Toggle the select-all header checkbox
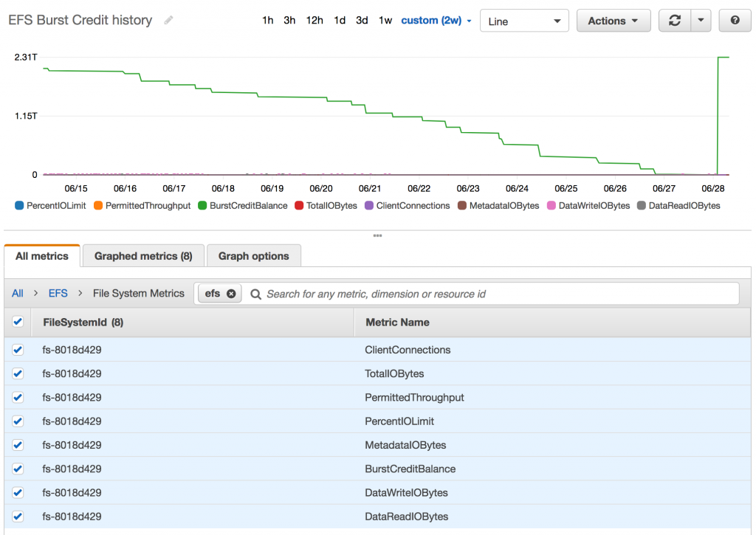This screenshot has width=756, height=535. (18, 322)
